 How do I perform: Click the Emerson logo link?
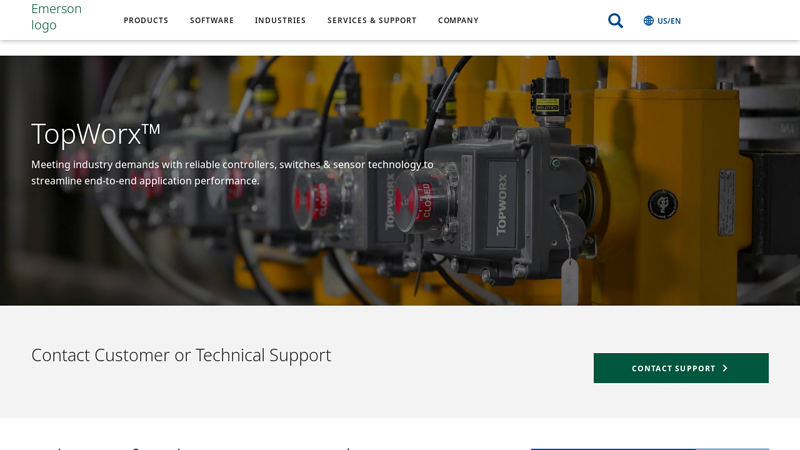(x=56, y=17)
